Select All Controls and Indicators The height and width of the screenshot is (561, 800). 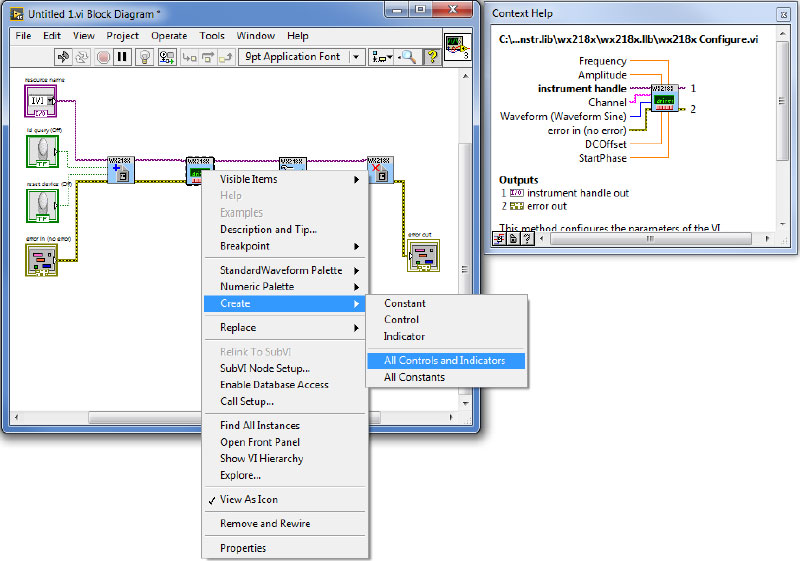[445, 361]
